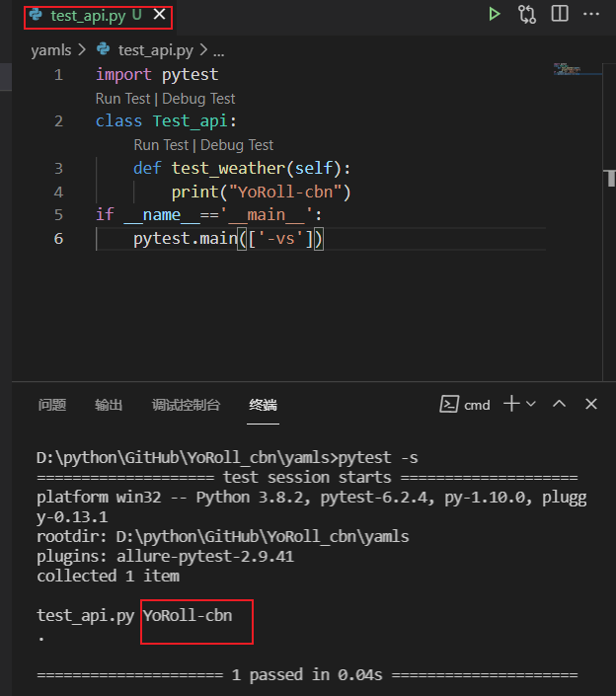616x696 pixels.
Task: Debug Test for test_weather method
Action: [237, 145]
